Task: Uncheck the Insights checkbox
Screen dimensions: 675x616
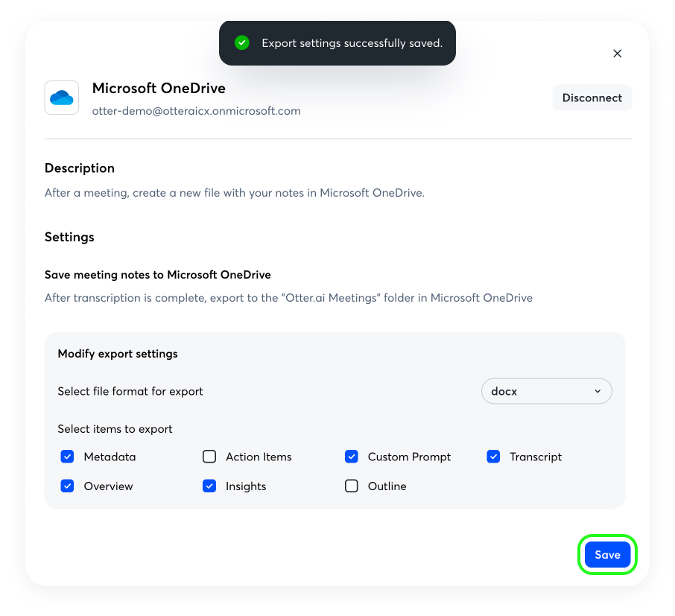Action: point(209,486)
